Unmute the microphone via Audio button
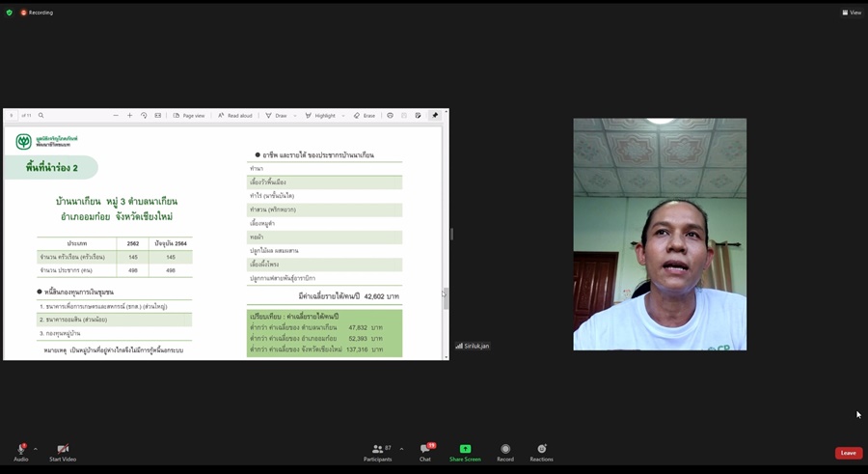 pyautogui.click(x=20, y=452)
